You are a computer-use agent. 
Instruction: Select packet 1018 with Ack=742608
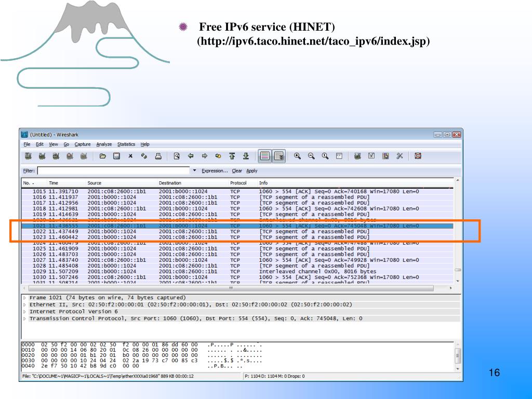(237, 209)
